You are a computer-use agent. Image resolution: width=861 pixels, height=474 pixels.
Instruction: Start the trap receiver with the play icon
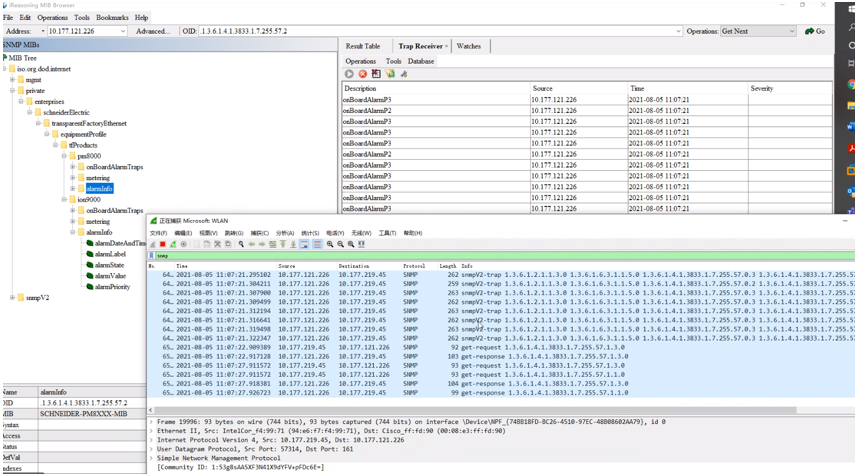click(x=349, y=74)
